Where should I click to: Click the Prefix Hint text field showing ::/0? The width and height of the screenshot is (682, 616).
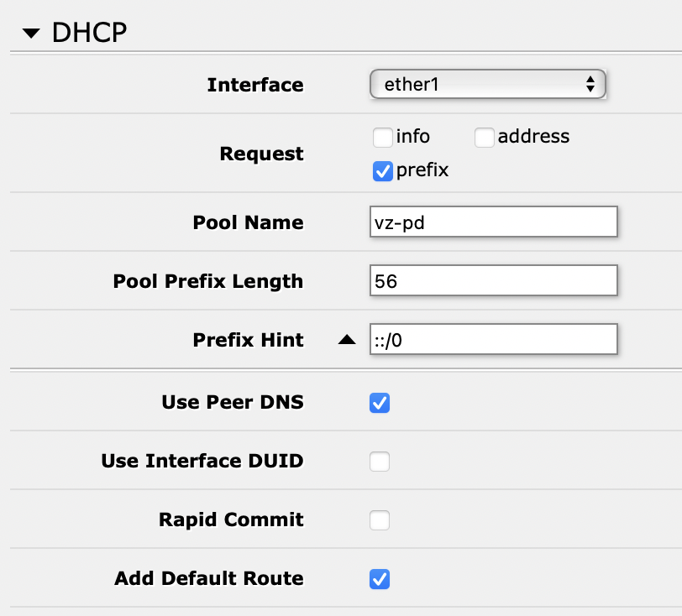click(494, 339)
